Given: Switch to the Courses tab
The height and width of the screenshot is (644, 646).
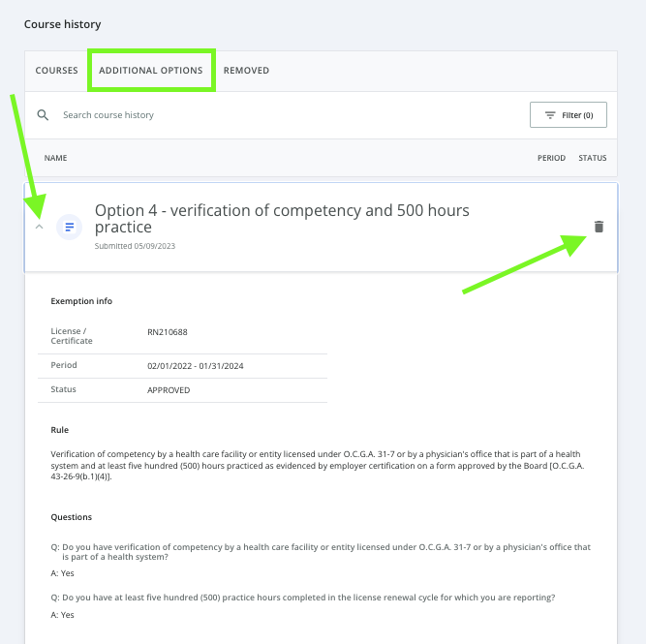Looking at the screenshot, I should (56, 71).
